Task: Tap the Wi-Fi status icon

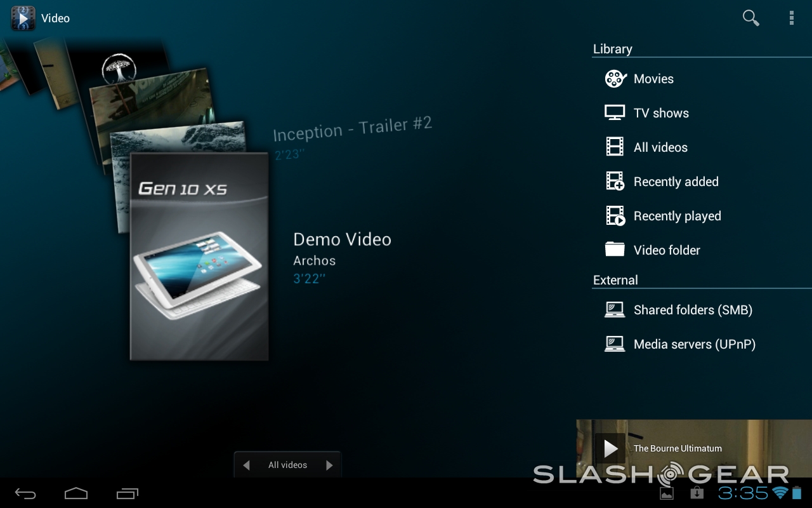Action: (x=780, y=493)
